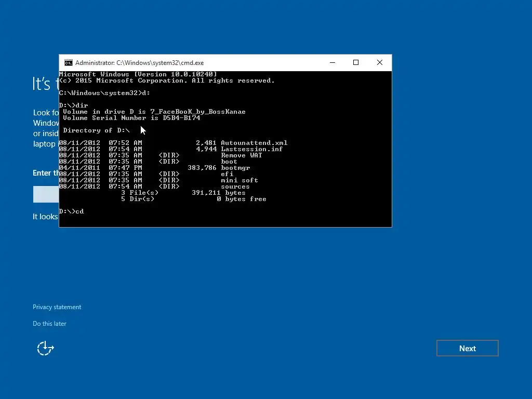Click the D:\>dir command line

[74, 105]
